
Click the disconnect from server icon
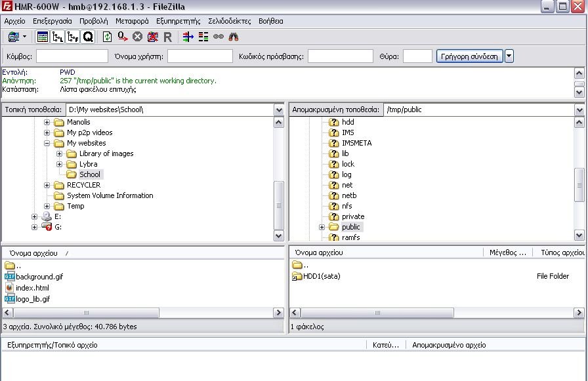tap(153, 37)
